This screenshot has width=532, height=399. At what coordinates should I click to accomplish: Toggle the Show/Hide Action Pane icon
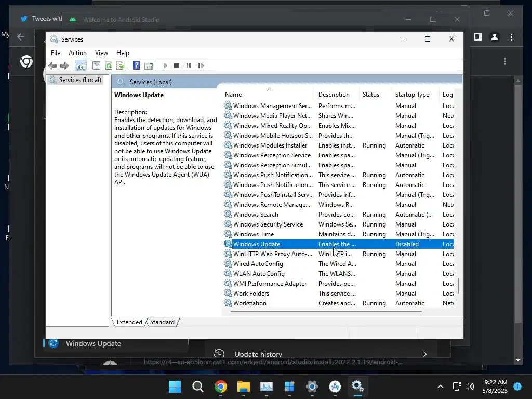[149, 65]
